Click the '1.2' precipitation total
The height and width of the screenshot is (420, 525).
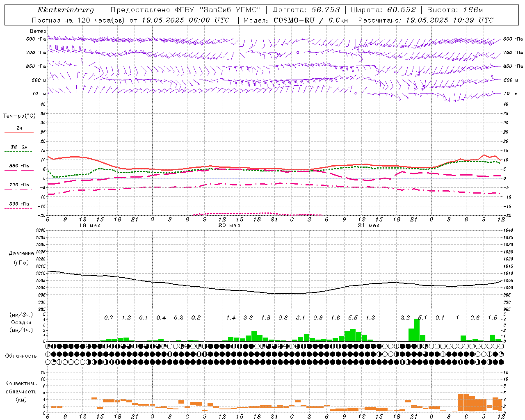(x=126, y=318)
